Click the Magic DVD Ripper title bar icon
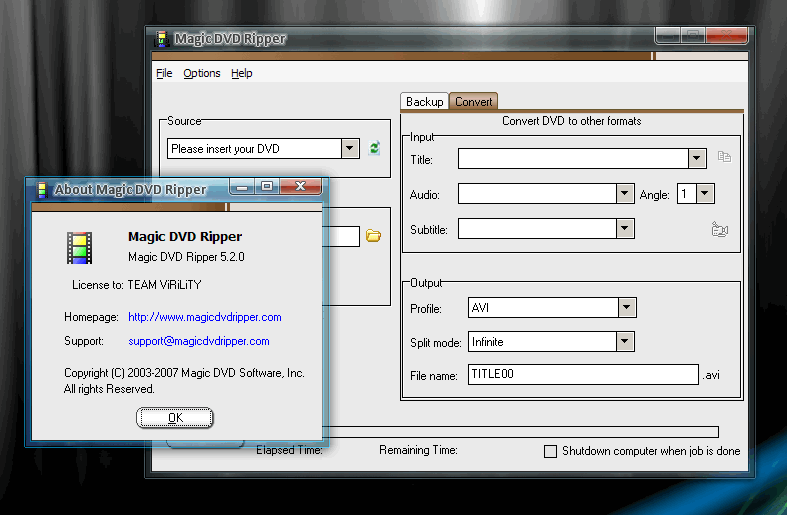This screenshot has width=787, height=515. point(162,39)
